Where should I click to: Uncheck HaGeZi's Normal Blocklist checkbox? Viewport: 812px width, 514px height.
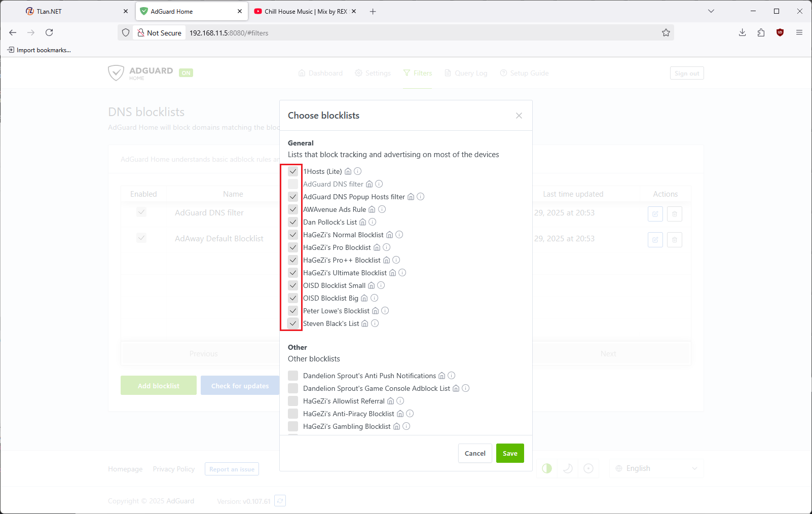pos(293,235)
